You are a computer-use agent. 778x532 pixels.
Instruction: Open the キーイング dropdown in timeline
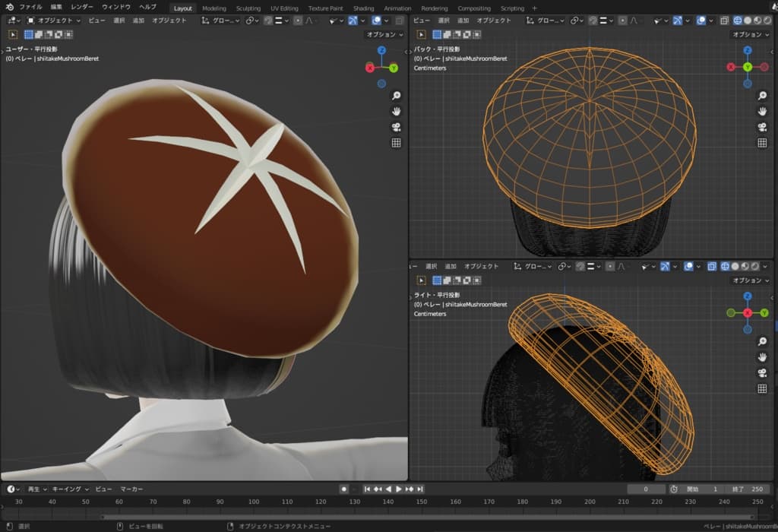click(x=70, y=489)
